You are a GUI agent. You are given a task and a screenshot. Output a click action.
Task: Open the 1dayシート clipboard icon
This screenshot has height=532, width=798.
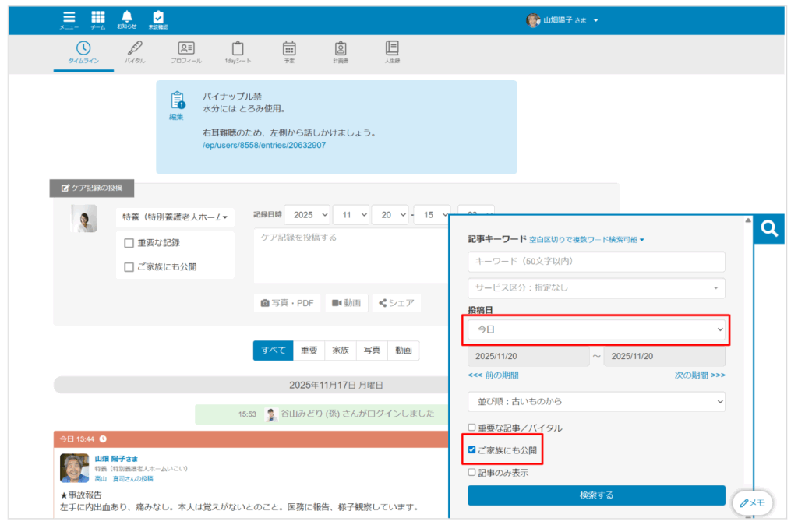pyautogui.click(x=237, y=50)
